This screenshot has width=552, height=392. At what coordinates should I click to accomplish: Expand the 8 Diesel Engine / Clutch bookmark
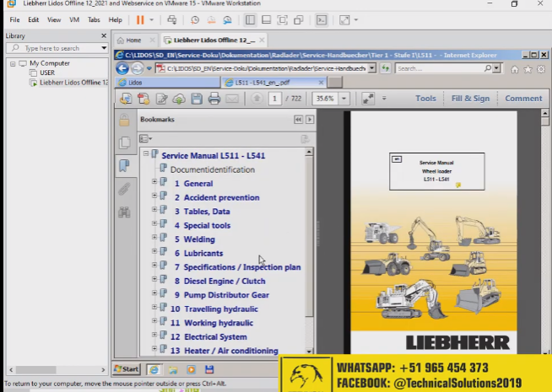[154, 281]
